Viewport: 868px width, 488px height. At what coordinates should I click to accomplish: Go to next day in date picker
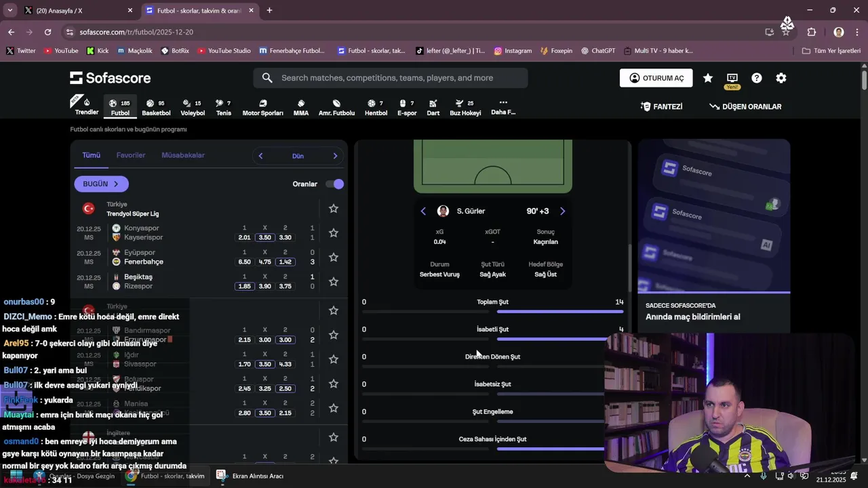click(x=335, y=156)
